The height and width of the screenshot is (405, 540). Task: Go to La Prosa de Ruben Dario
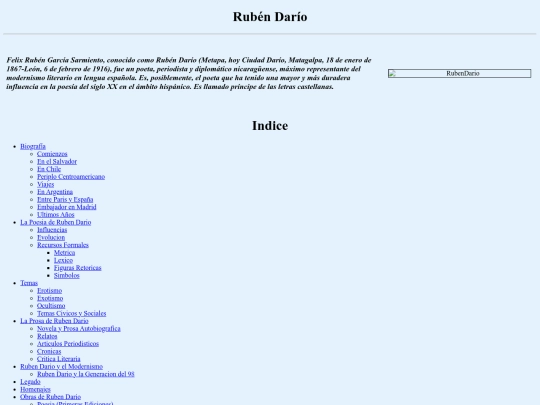point(54,321)
